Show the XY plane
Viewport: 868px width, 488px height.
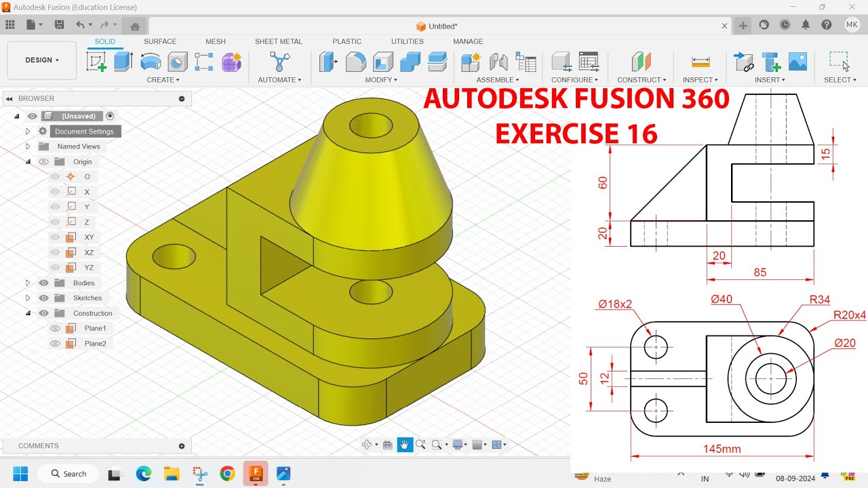tap(56, 237)
